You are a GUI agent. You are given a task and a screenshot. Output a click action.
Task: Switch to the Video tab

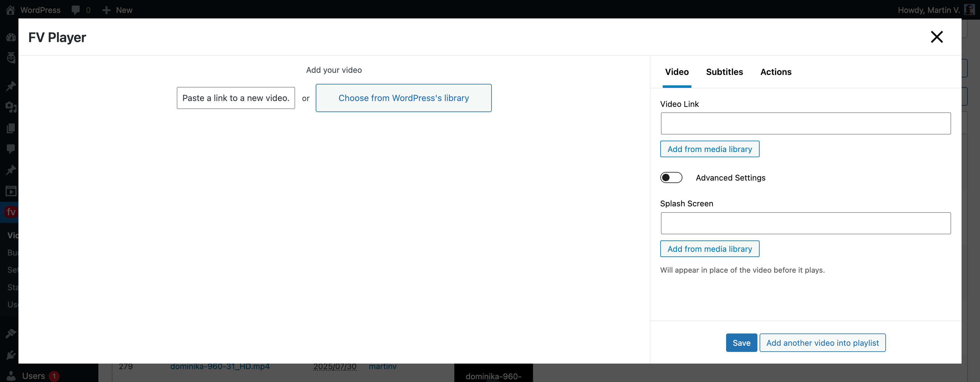(677, 72)
